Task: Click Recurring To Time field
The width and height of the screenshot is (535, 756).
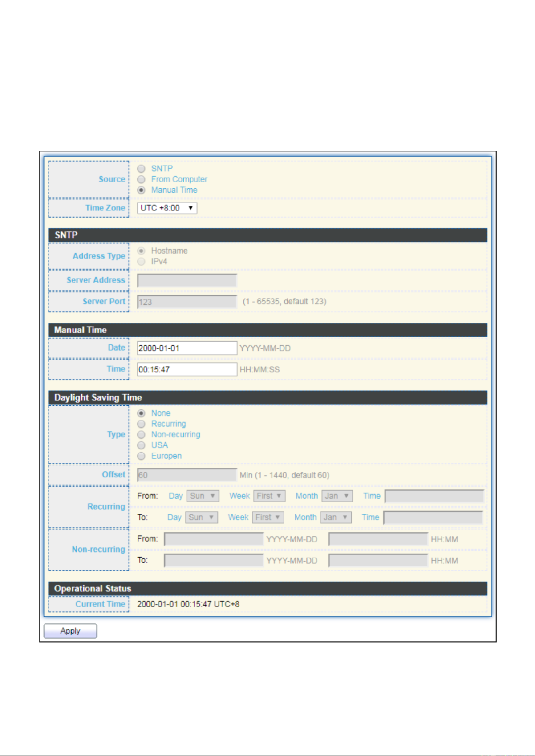Action: pyautogui.click(x=433, y=517)
